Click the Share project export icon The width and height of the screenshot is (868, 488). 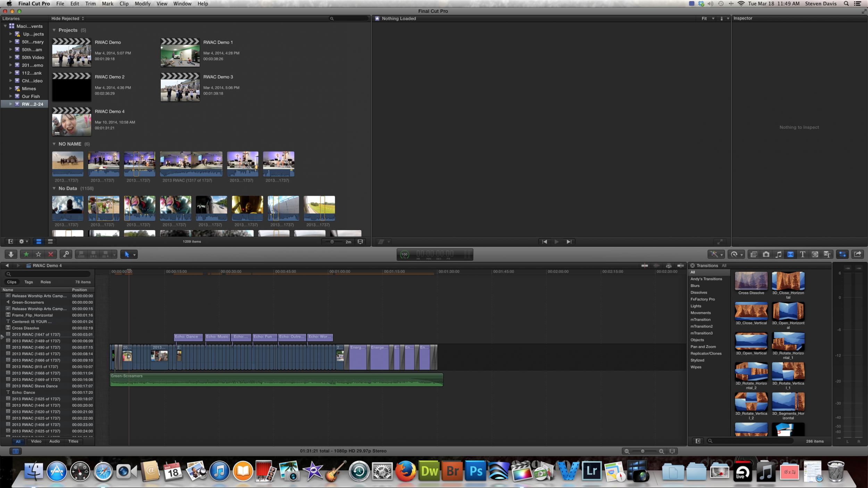click(857, 254)
